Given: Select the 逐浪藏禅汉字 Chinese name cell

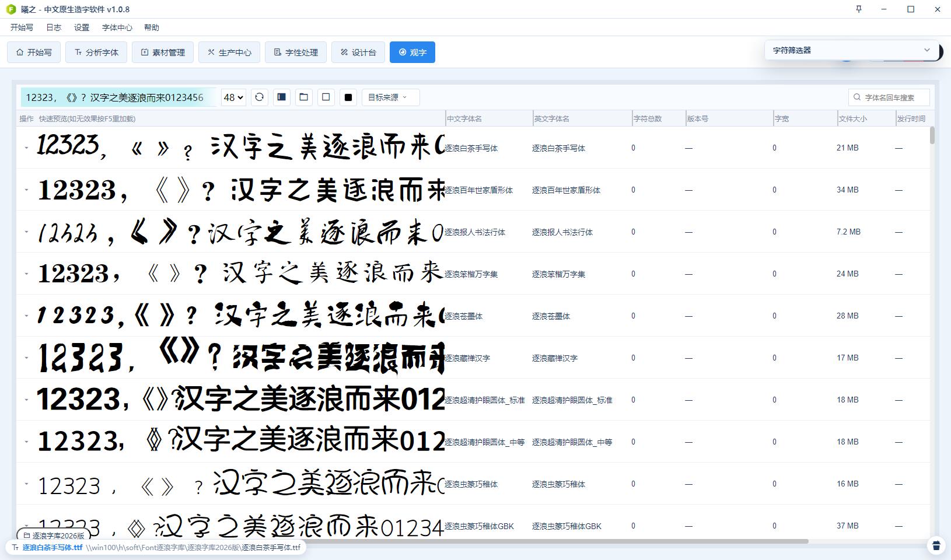Looking at the screenshot, I should [467, 358].
